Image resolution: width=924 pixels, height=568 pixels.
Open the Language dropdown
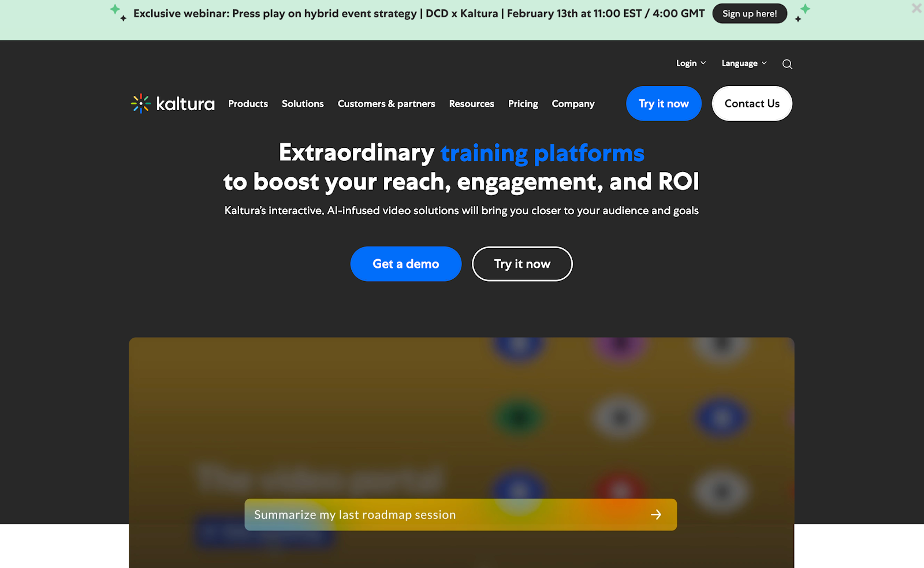[744, 63]
